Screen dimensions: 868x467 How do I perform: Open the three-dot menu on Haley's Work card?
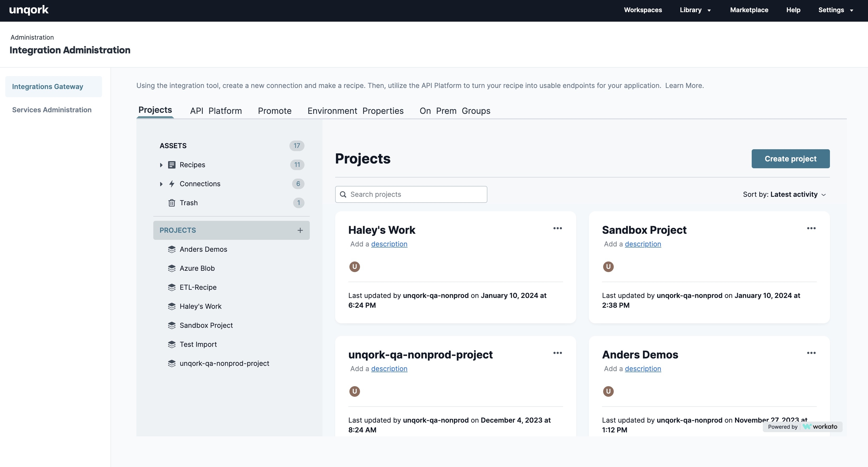pyautogui.click(x=558, y=228)
